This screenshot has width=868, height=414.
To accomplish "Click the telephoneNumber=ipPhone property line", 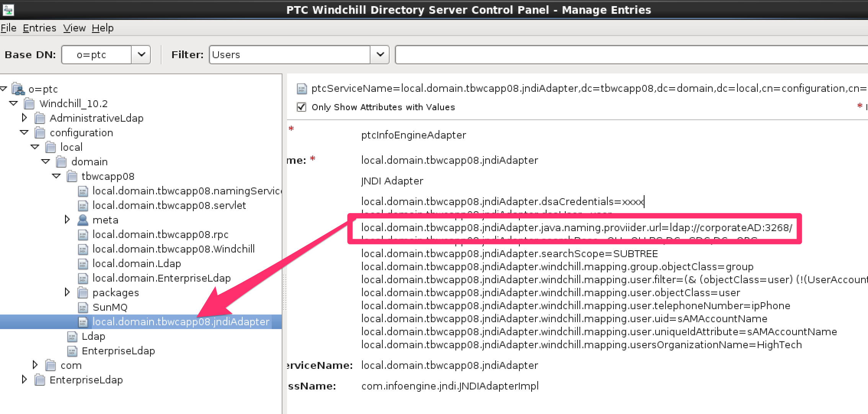I will coord(576,306).
